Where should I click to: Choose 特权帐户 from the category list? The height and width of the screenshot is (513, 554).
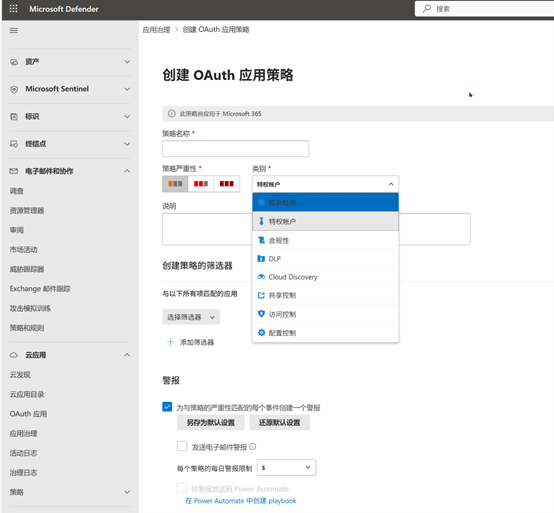[x=325, y=221]
